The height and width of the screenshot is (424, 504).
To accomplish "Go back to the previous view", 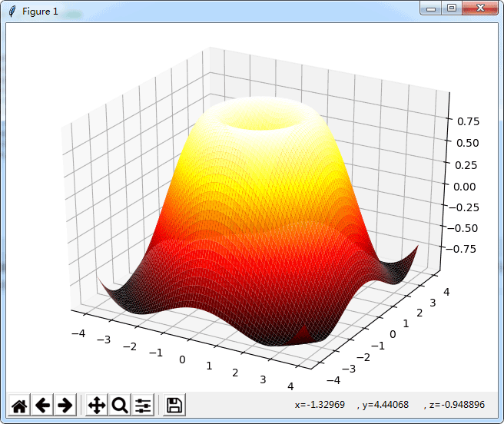I will coord(42,405).
